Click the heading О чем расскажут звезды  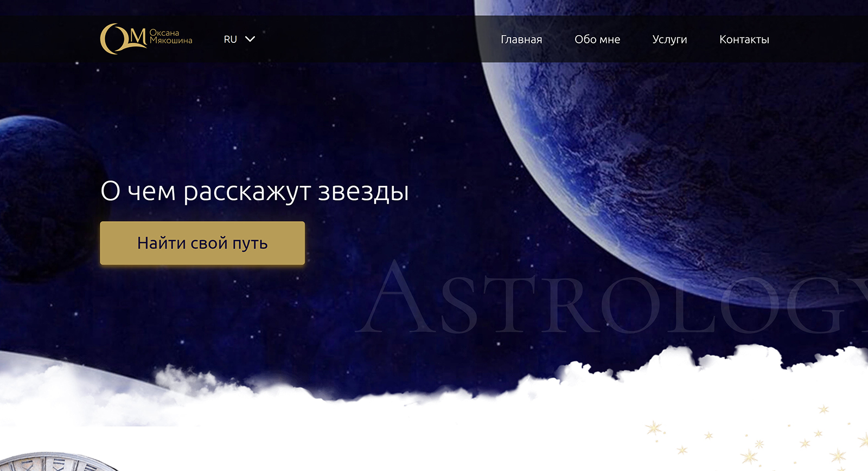coord(254,191)
